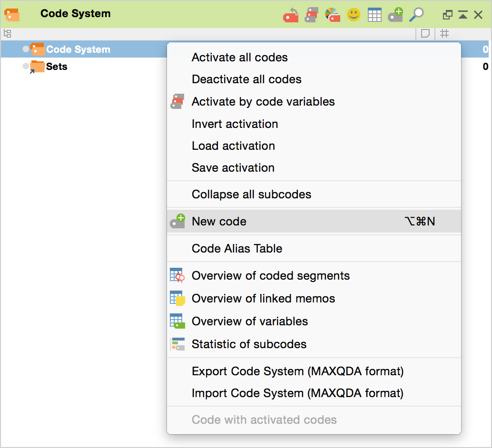The image size is (492, 448).
Task: Click the new code toolbar icon with plus
Action: 395,15
